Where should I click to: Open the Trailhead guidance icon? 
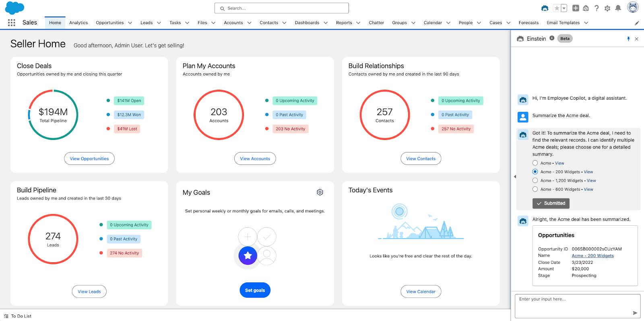pyautogui.click(x=586, y=8)
